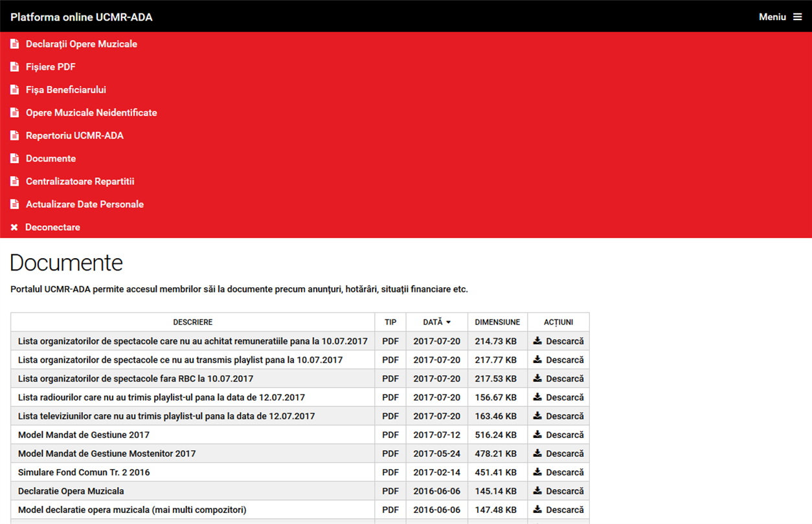Click download icon for Lista televiziunilor row
Screen dimensions: 812x524
[x=537, y=416]
